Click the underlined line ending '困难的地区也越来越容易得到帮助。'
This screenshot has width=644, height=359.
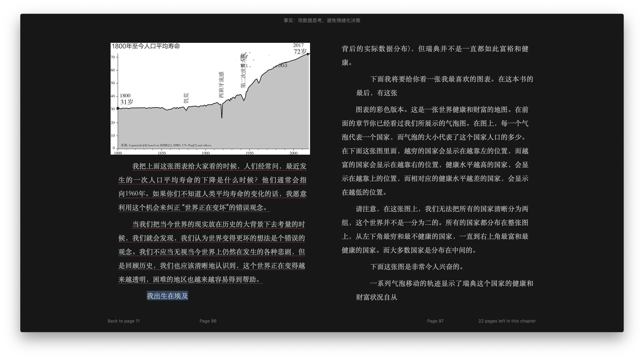pyautogui.click(x=191, y=279)
